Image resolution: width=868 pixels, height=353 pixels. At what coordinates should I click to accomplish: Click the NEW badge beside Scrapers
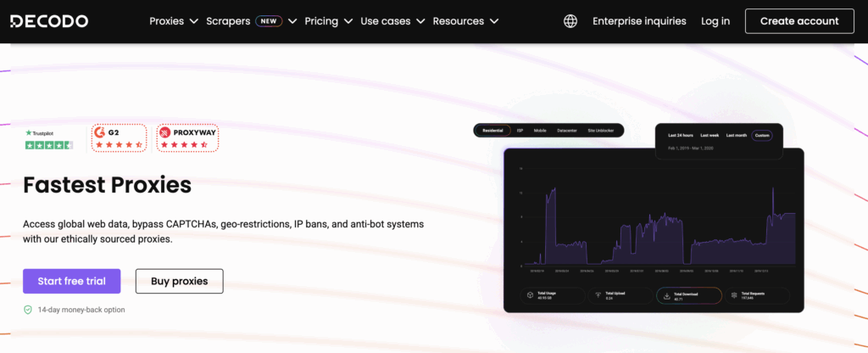(x=269, y=21)
